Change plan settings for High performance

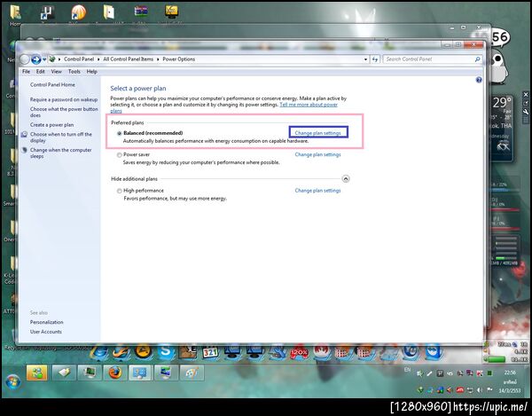(x=318, y=191)
